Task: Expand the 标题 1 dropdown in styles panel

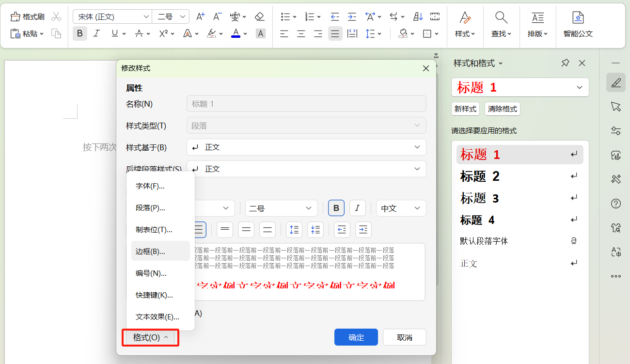Action: 579,87
